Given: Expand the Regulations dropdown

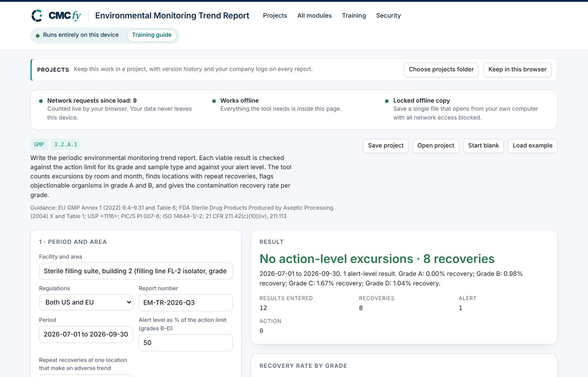Looking at the screenshot, I should 86,302.
